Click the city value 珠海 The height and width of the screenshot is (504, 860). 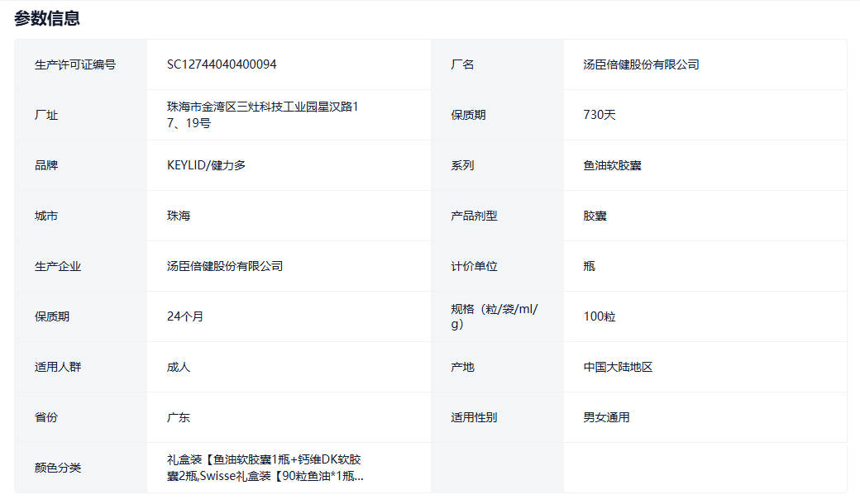[x=179, y=216]
